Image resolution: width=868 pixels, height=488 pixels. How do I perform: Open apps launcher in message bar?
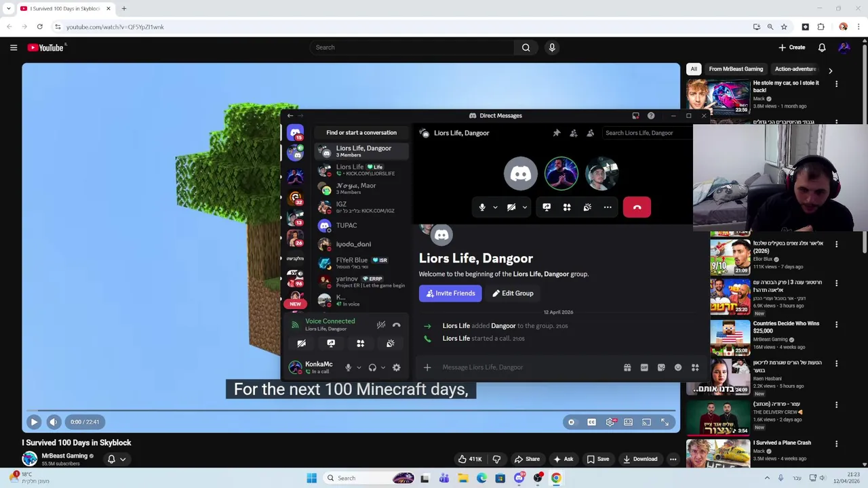(x=695, y=367)
